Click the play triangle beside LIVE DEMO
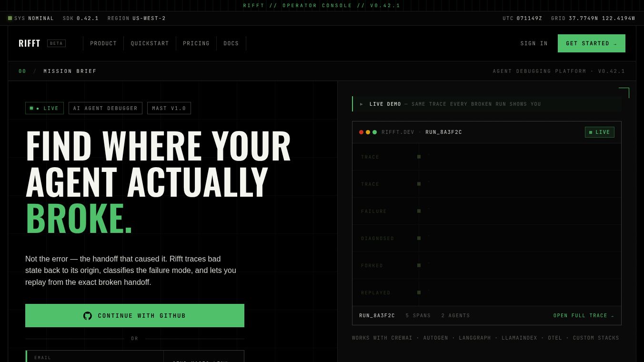 tap(362, 104)
